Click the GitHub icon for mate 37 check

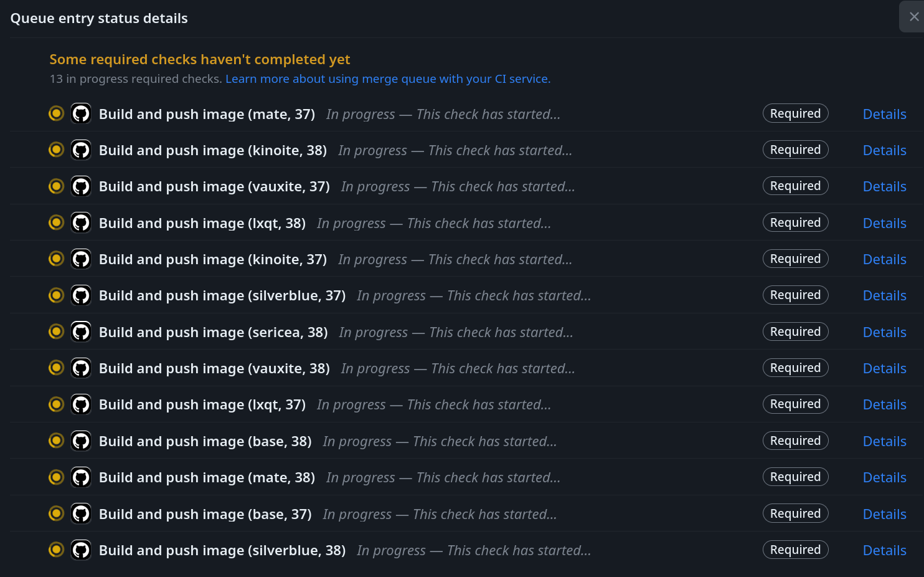click(81, 113)
